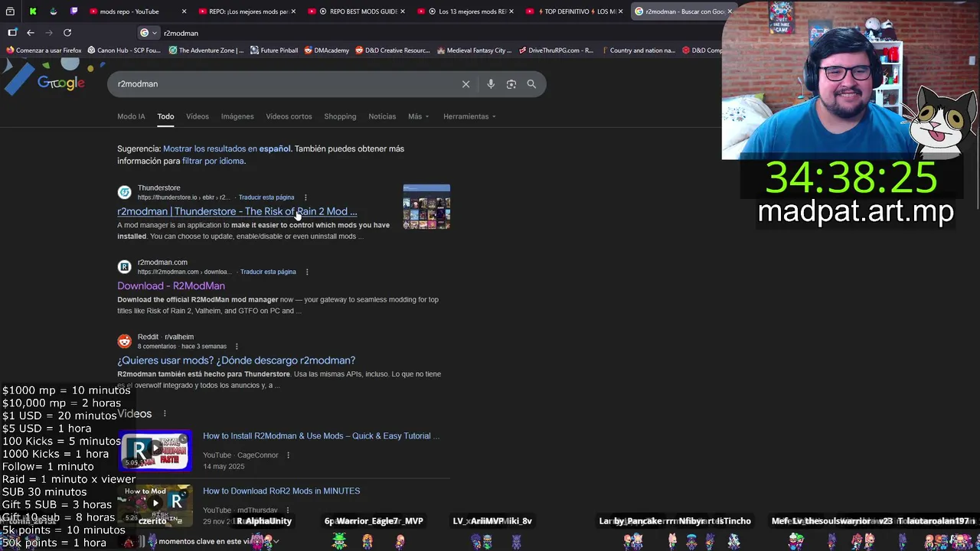Search by image with the camera icon

point(511,84)
